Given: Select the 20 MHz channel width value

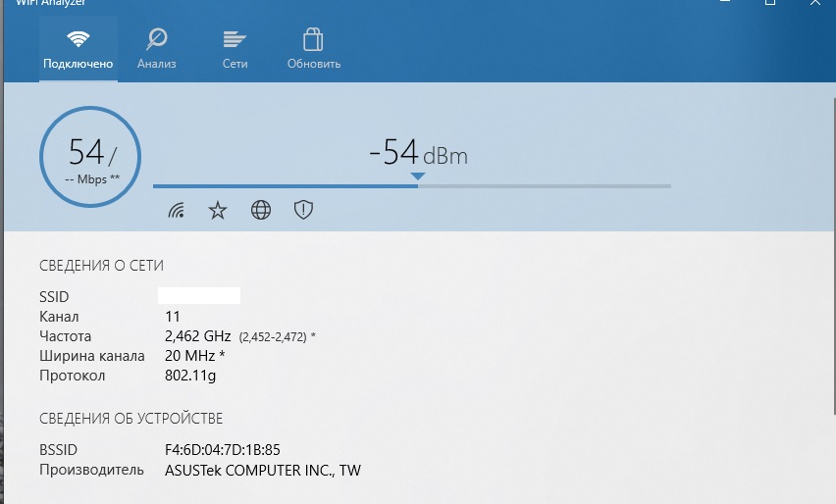Looking at the screenshot, I should [189, 355].
